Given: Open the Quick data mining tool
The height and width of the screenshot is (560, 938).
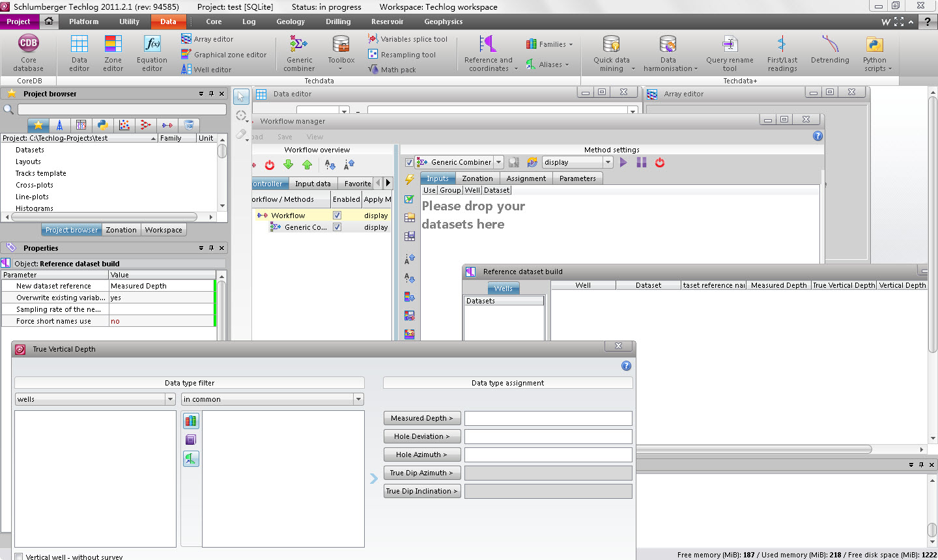Looking at the screenshot, I should [x=612, y=53].
